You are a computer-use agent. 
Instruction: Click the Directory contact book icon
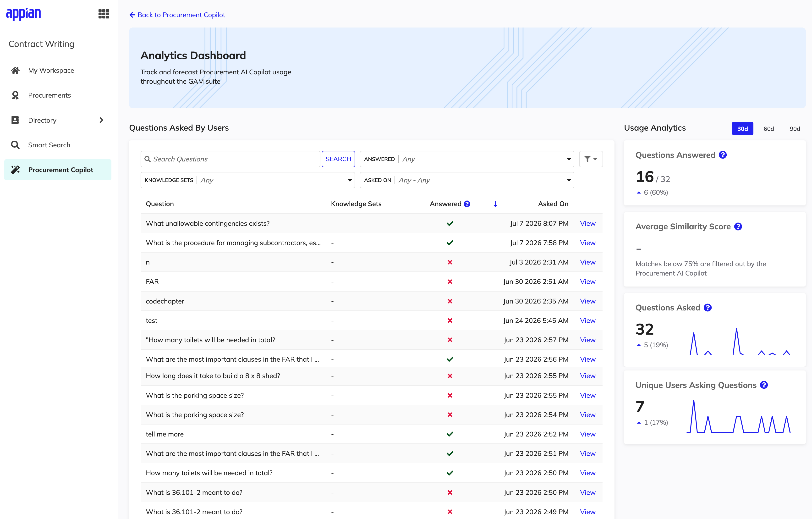15,120
